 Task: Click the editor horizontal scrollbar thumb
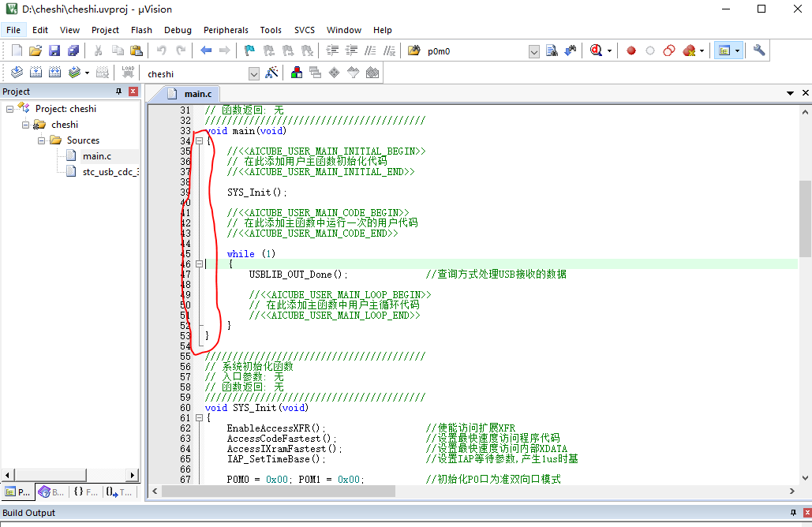[x=279, y=491]
